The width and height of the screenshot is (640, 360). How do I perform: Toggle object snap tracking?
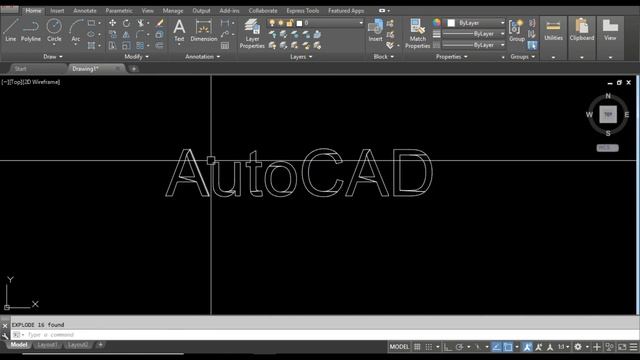[x=496, y=347]
